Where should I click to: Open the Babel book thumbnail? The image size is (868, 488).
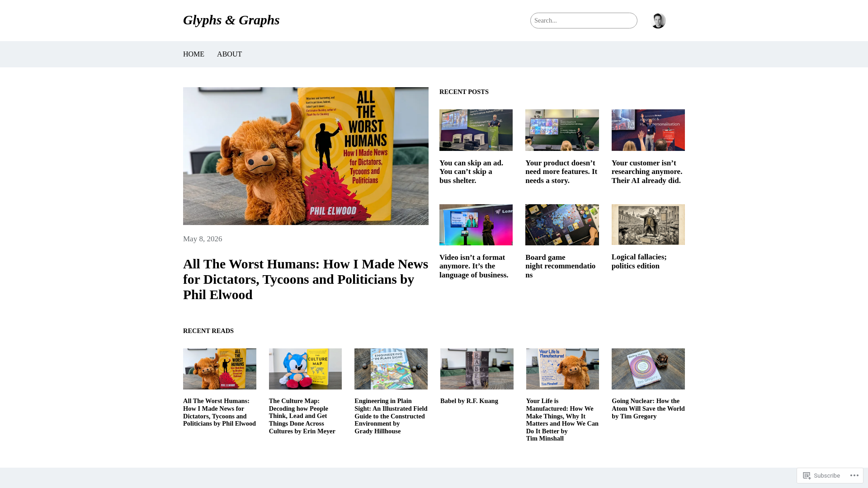pyautogui.click(x=477, y=369)
